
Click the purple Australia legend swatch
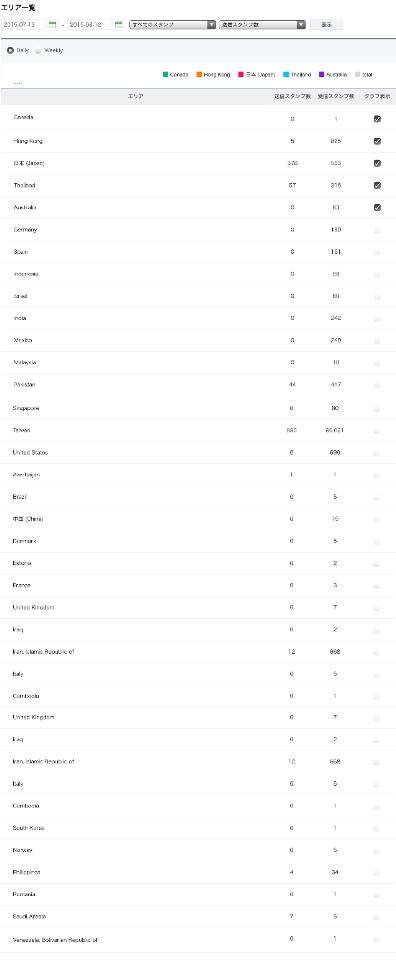[322, 75]
